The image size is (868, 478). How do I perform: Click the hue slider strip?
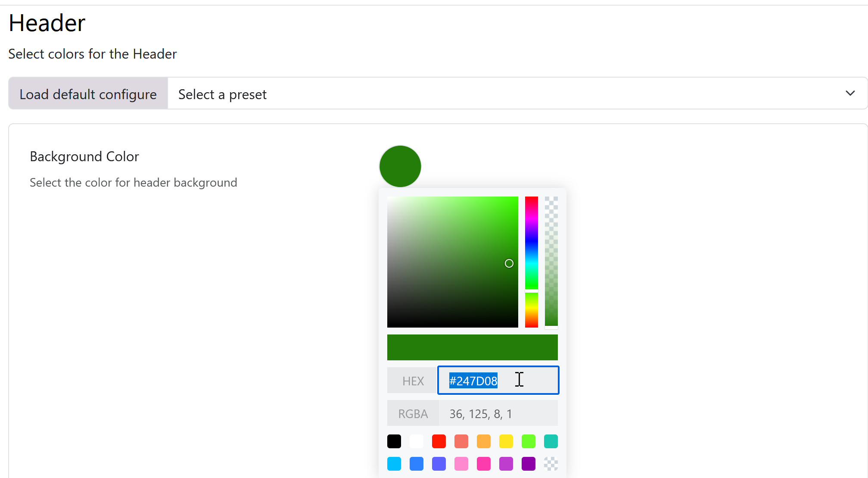point(531,241)
